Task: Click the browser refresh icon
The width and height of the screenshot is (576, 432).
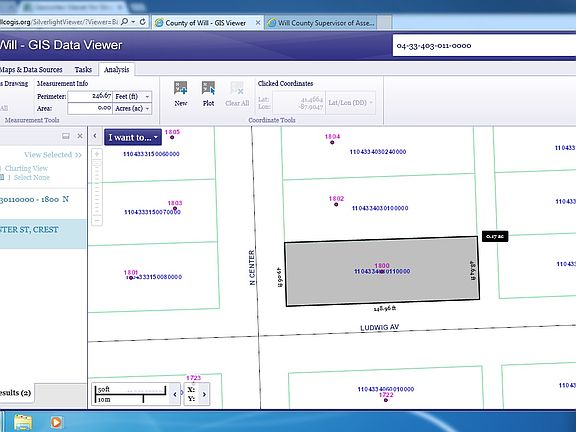Action: pyautogui.click(x=143, y=22)
